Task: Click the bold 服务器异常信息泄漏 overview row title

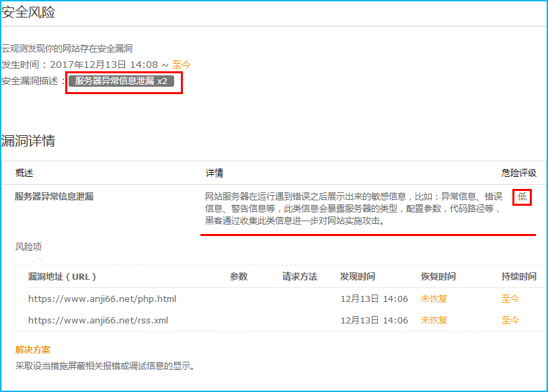Action: pyautogui.click(x=54, y=196)
